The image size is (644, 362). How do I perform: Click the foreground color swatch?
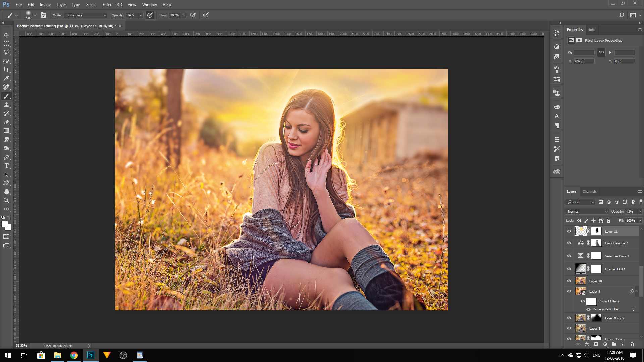click(4, 224)
